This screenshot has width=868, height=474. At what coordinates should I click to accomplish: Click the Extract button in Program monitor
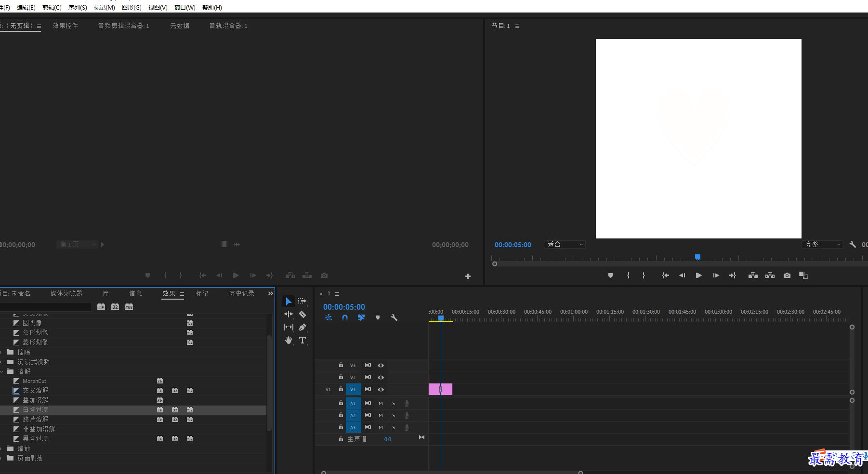(770, 276)
